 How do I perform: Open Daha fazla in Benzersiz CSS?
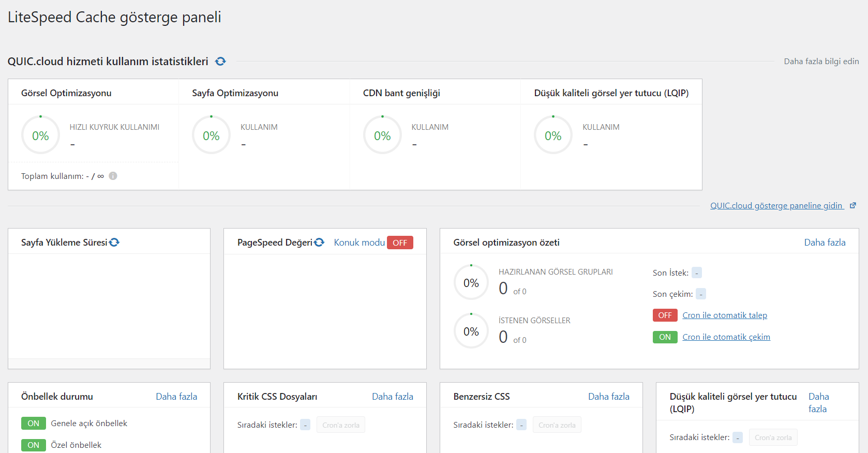(609, 397)
